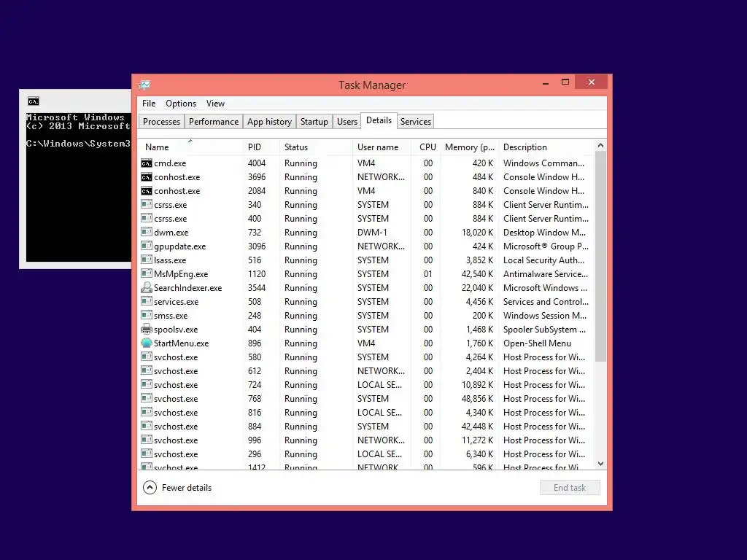Click the vertical scrollbar thumb
This screenshot has height=560, width=747.
coord(601,257)
